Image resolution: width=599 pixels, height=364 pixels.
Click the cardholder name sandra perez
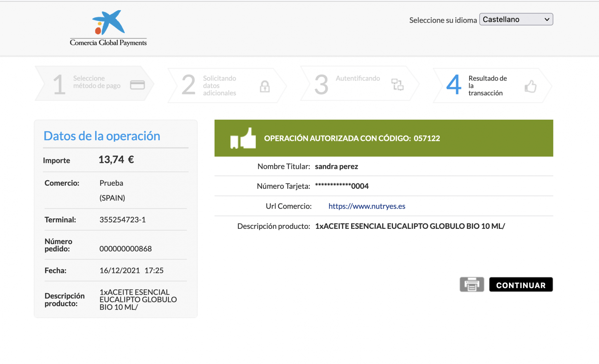coord(337,166)
